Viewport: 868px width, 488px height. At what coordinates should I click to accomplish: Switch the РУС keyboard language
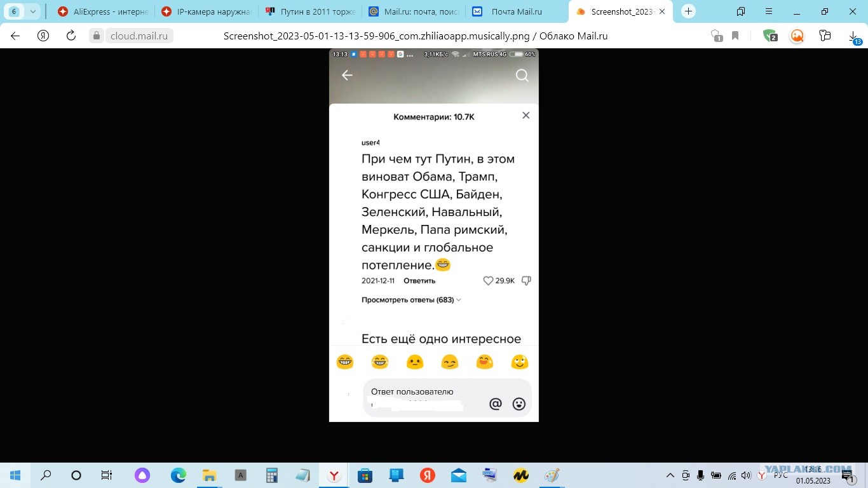[x=781, y=475]
